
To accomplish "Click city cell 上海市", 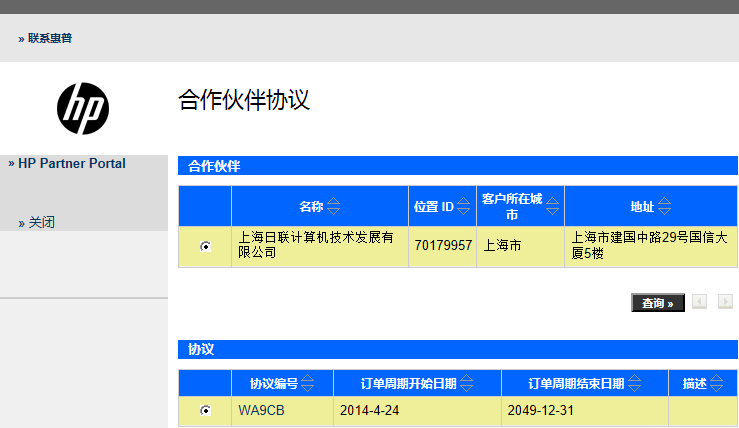I will (502, 246).
